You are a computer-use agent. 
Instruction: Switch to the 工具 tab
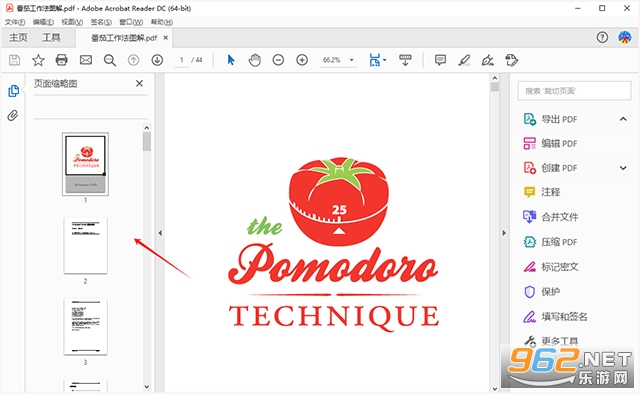pos(51,38)
